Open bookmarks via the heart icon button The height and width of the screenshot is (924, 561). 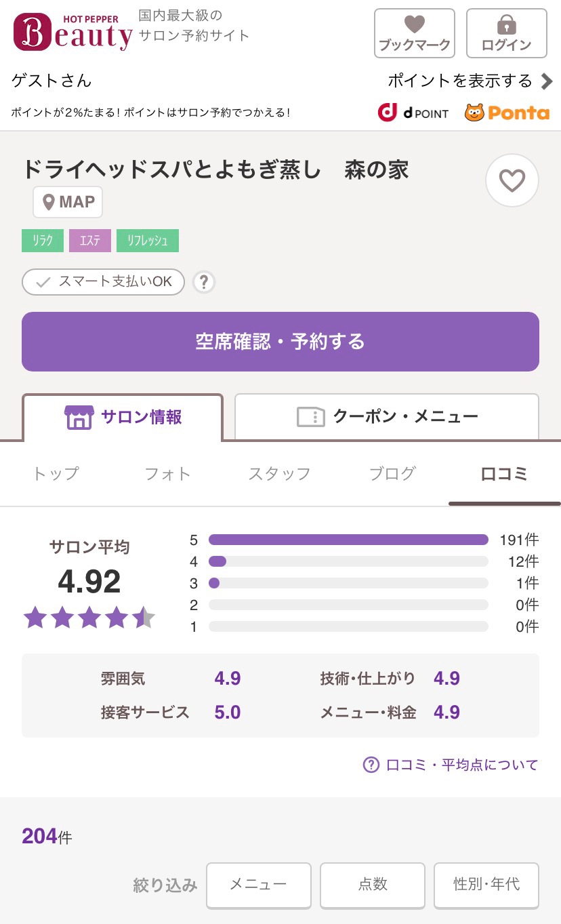[414, 33]
